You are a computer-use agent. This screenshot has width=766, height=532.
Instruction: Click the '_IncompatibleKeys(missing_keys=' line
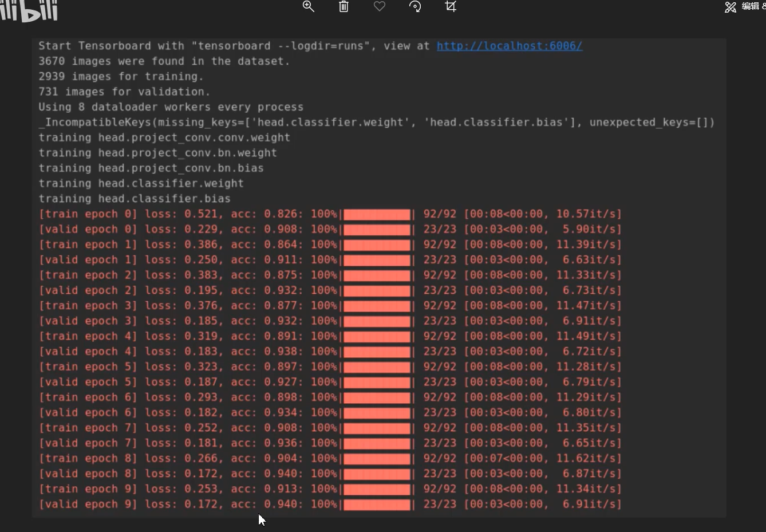click(377, 123)
